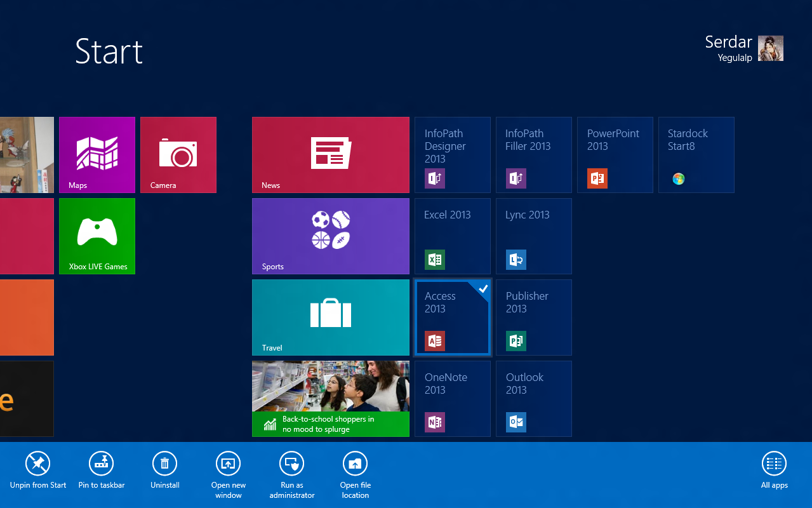Image resolution: width=812 pixels, height=508 pixels.
Task: Click the Open file location icon
Action: coord(356,464)
